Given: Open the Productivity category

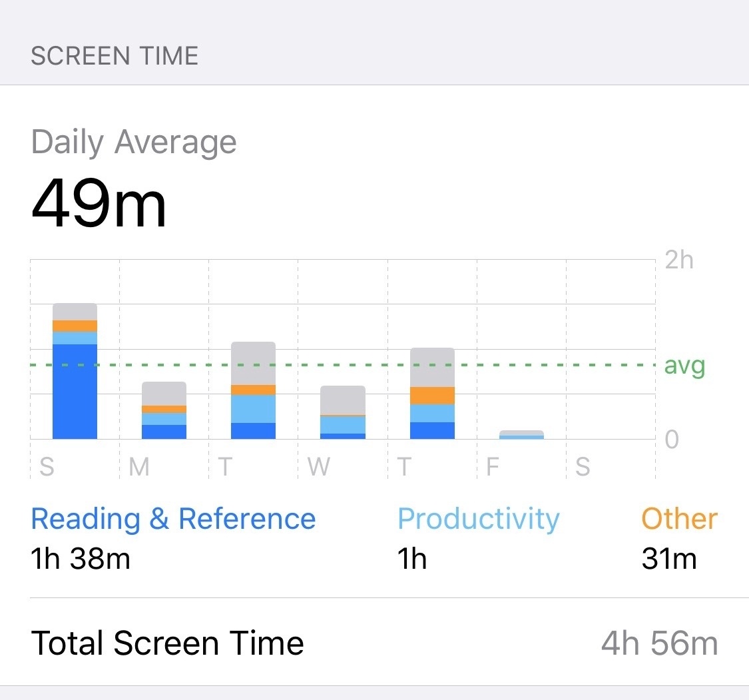Looking at the screenshot, I should coord(478,519).
